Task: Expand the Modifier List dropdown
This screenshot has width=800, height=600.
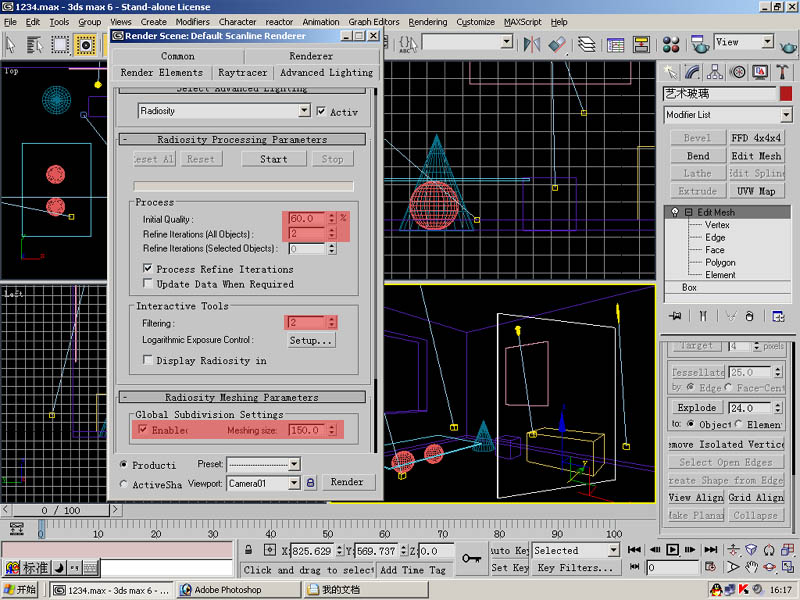Action: pos(786,115)
